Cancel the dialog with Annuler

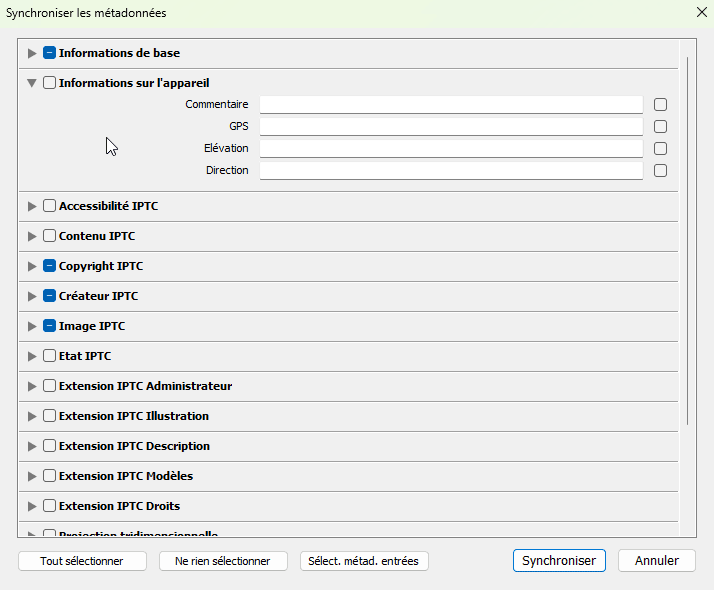click(656, 561)
